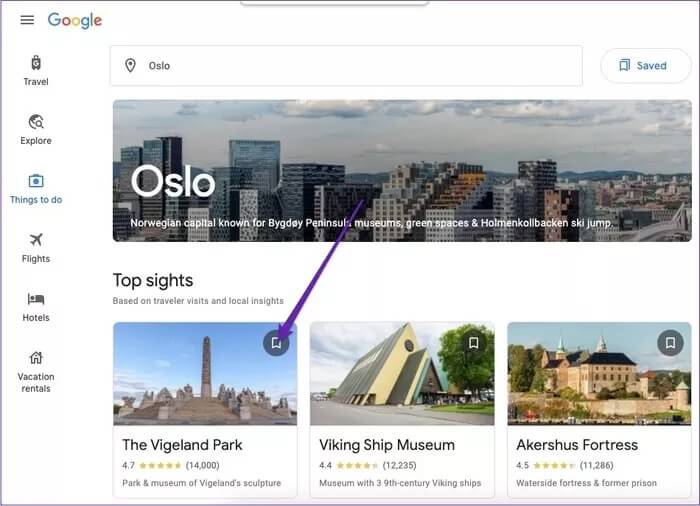Open the Explore globe icon
The image size is (700, 506).
click(x=36, y=122)
